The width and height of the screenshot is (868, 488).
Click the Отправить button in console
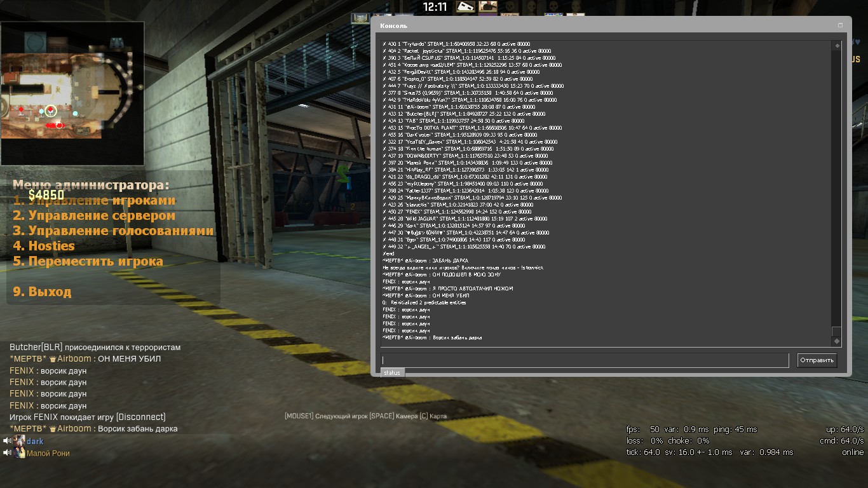(817, 360)
